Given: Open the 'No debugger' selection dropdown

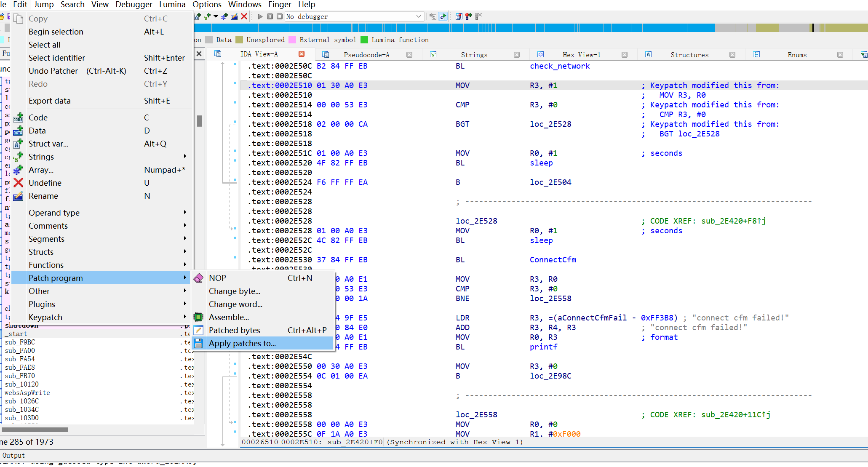Looking at the screenshot, I should click(x=418, y=16).
